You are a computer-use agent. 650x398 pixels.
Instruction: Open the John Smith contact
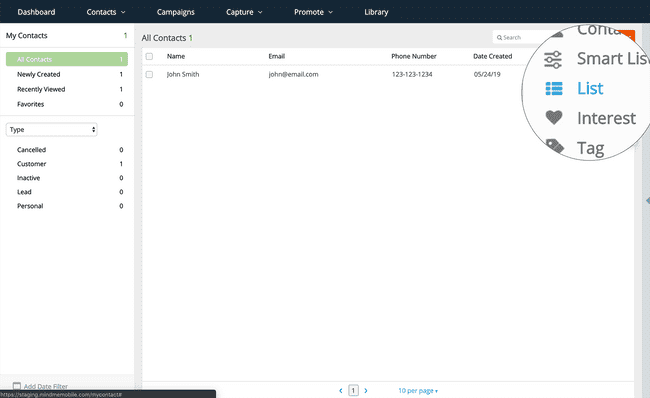coord(183,74)
